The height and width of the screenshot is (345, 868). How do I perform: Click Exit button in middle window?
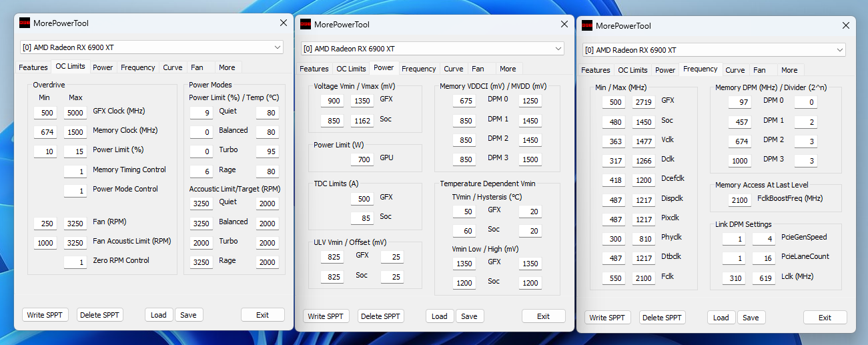pyautogui.click(x=544, y=316)
